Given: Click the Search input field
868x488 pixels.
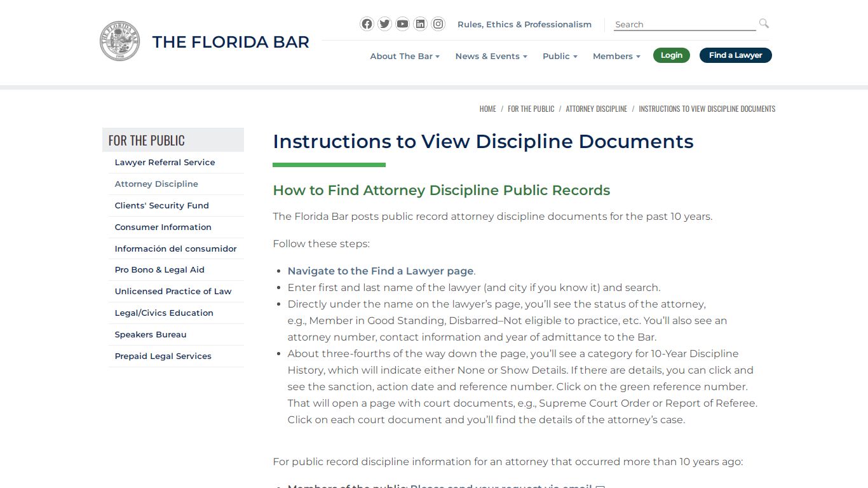Looking at the screenshot, I should point(684,24).
